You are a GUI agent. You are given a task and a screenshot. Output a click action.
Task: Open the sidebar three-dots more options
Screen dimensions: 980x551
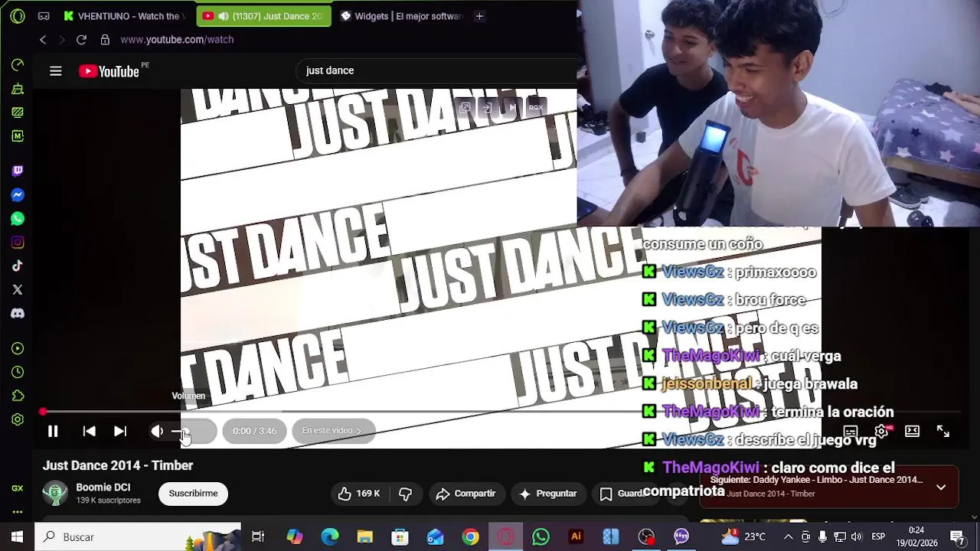coord(18,511)
